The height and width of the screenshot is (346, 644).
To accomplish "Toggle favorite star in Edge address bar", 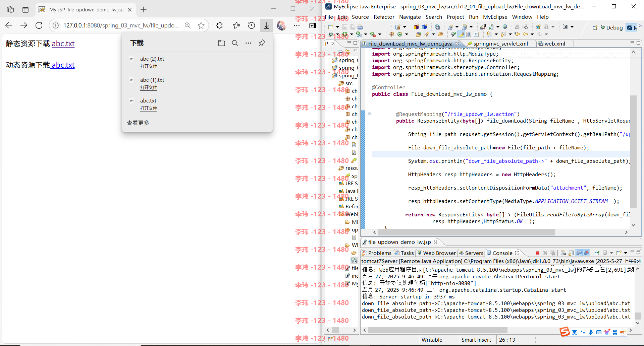I will pos(201,25).
